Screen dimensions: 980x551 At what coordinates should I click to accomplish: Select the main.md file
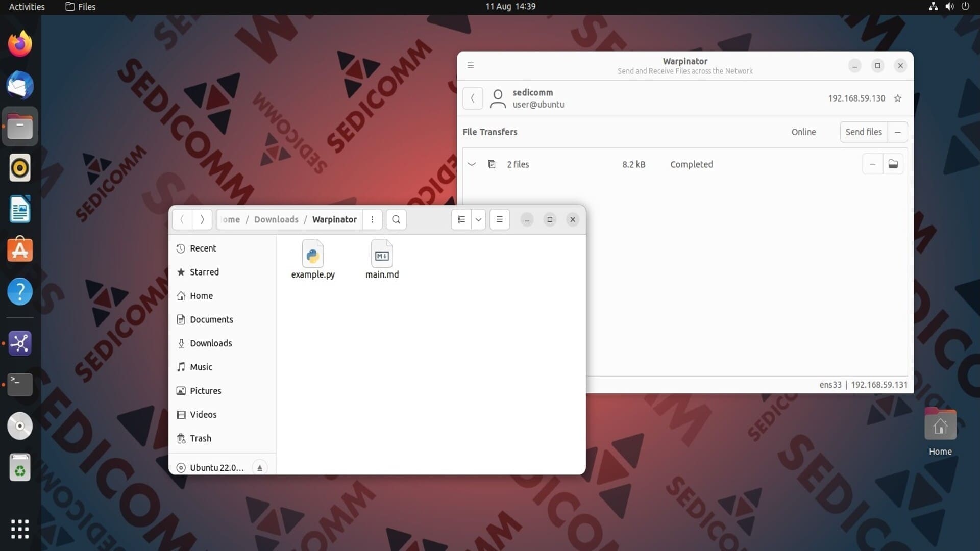(382, 259)
